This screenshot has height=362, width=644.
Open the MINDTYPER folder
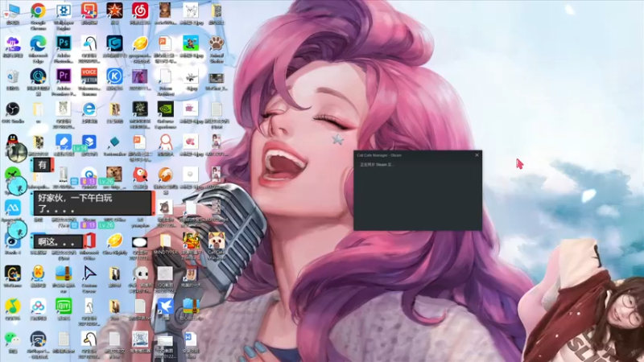click(165, 241)
